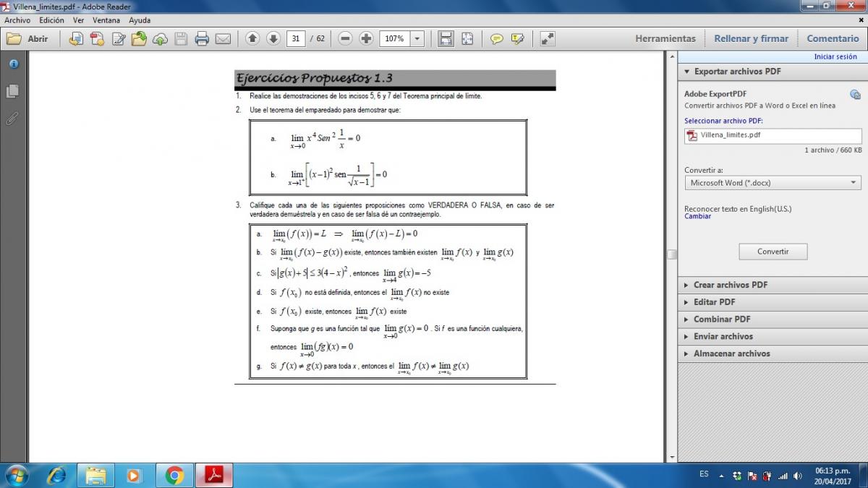Open Google Chrome from the taskbar
This screenshot has height=488, width=868.
tap(174, 475)
